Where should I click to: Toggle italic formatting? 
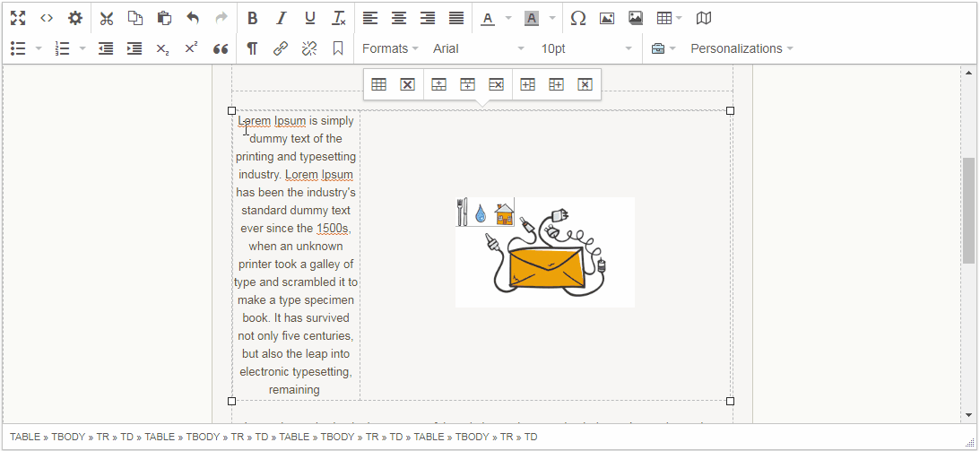pos(281,18)
